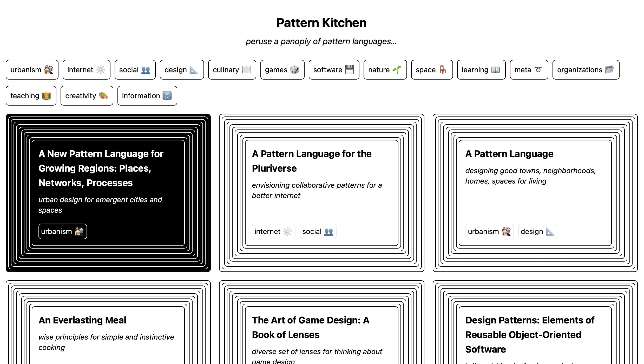Filter by the urbanism tag
Screen dimensions: 644x364
tap(32, 70)
